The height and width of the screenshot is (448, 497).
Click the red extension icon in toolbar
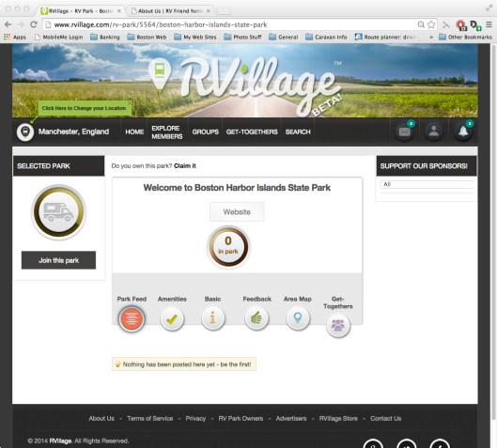tap(461, 25)
